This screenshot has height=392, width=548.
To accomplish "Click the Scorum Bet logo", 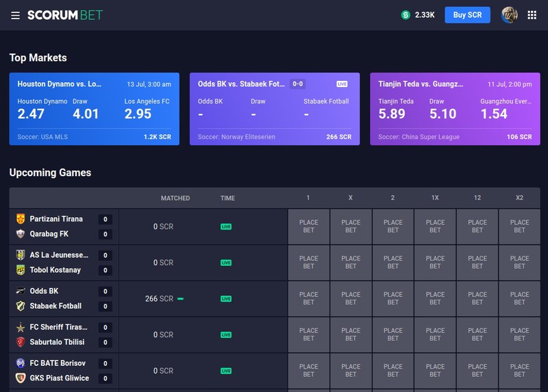I will pyautogui.click(x=65, y=15).
